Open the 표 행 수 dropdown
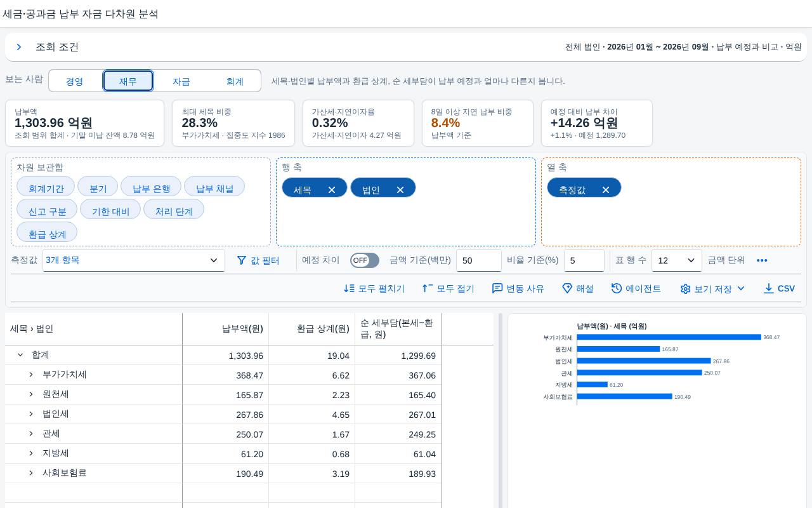The image size is (812, 508). [677, 260]
